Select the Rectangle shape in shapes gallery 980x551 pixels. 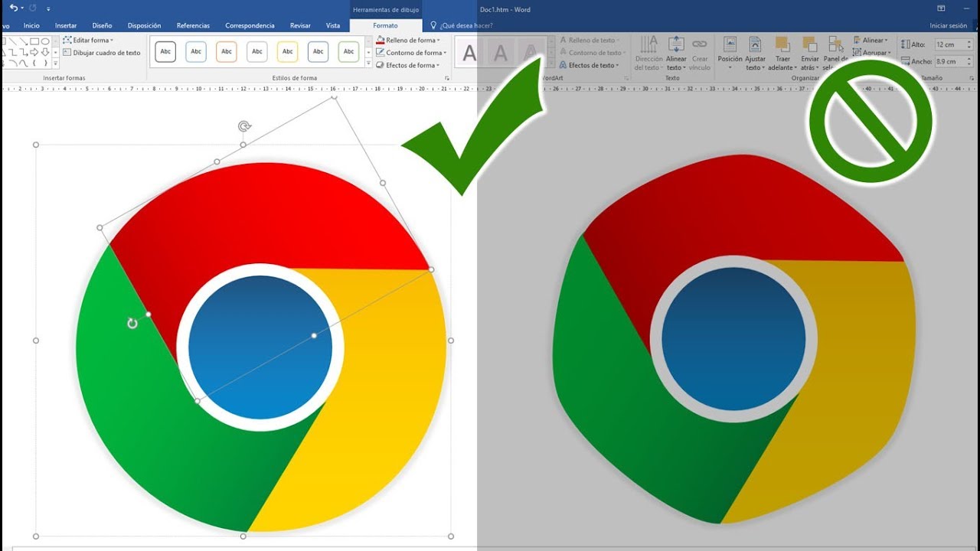point(34,41)
